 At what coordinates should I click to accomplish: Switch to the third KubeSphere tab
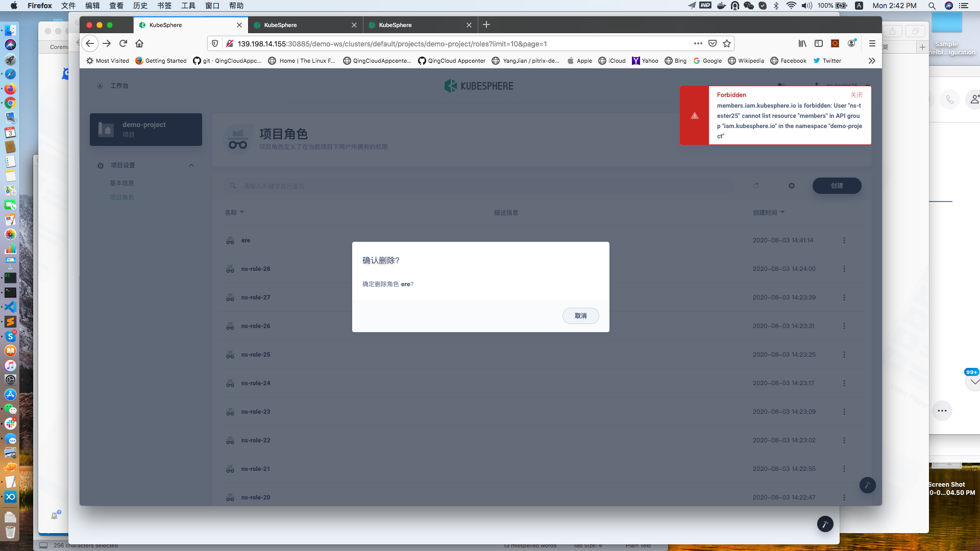420,24
